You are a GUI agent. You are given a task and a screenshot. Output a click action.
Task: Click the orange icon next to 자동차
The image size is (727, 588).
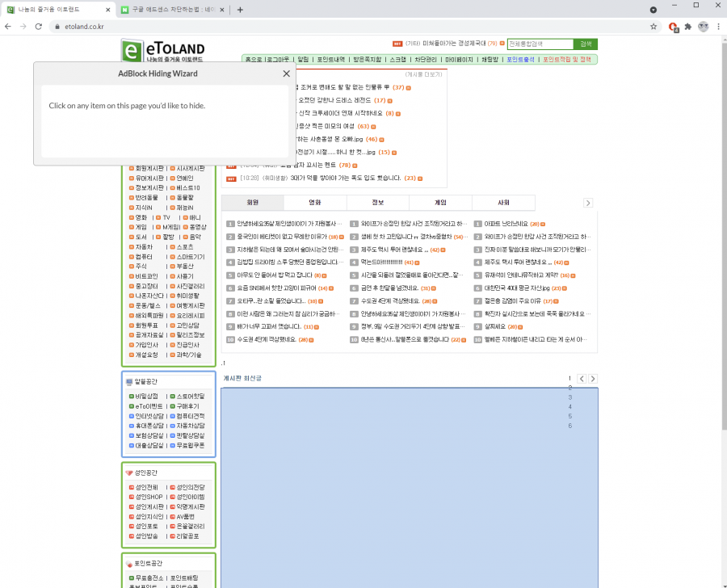pos(131,247)
